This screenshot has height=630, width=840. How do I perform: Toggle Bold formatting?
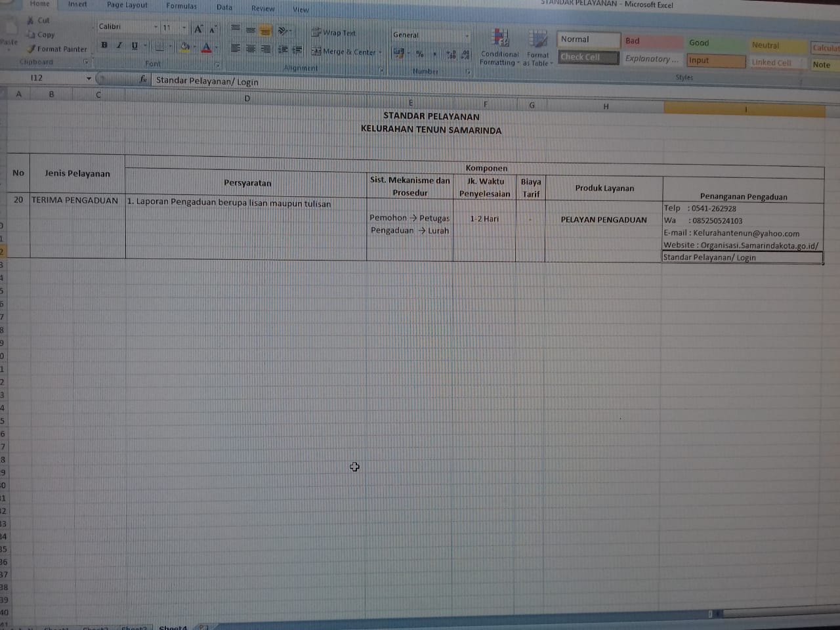point(104,45)
